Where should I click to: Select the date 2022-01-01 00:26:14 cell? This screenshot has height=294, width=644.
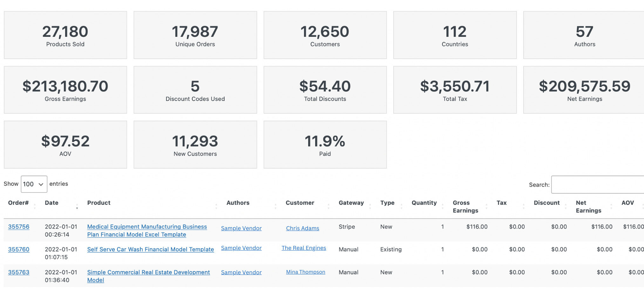tap(61, 231)
